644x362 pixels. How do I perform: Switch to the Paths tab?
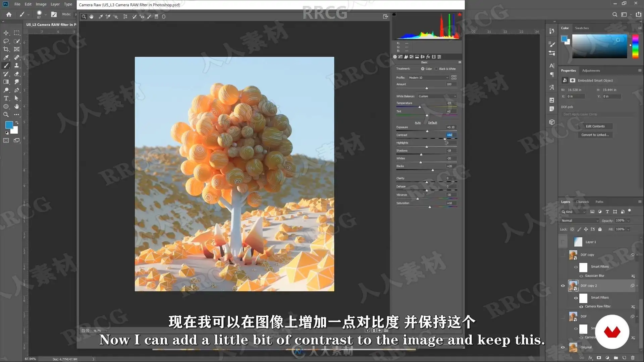[x=599, y=202]
